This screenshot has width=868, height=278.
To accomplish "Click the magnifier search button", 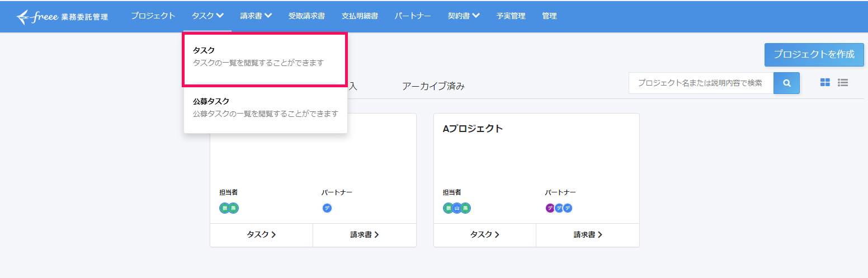I will click(786, 83).
